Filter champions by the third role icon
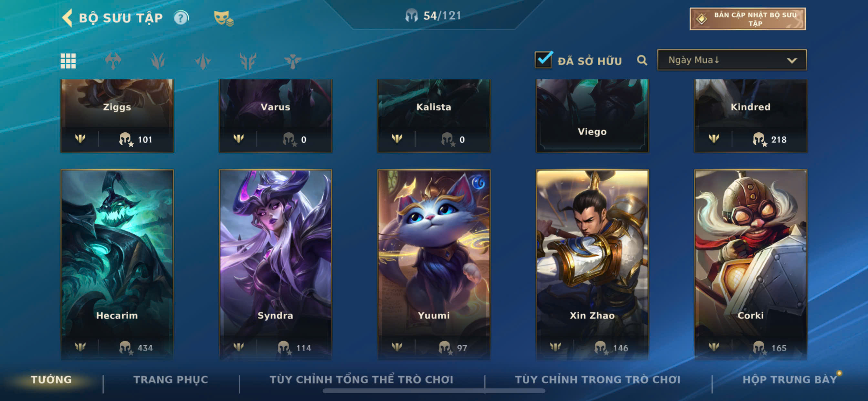 tap(203, 61)
